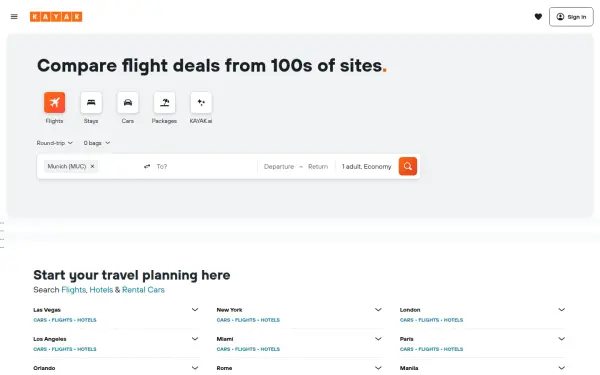Click CARS link under Los Angeles

(40, 349)
